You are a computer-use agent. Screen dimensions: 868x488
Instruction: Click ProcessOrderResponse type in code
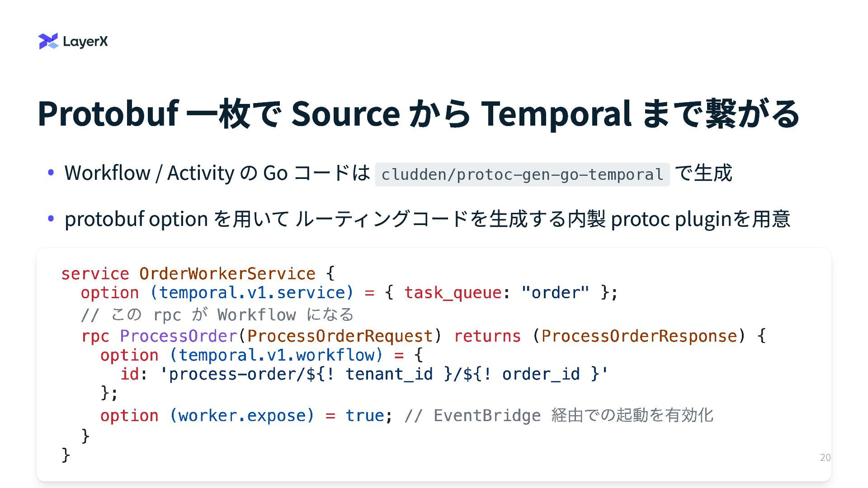point(639,336)
